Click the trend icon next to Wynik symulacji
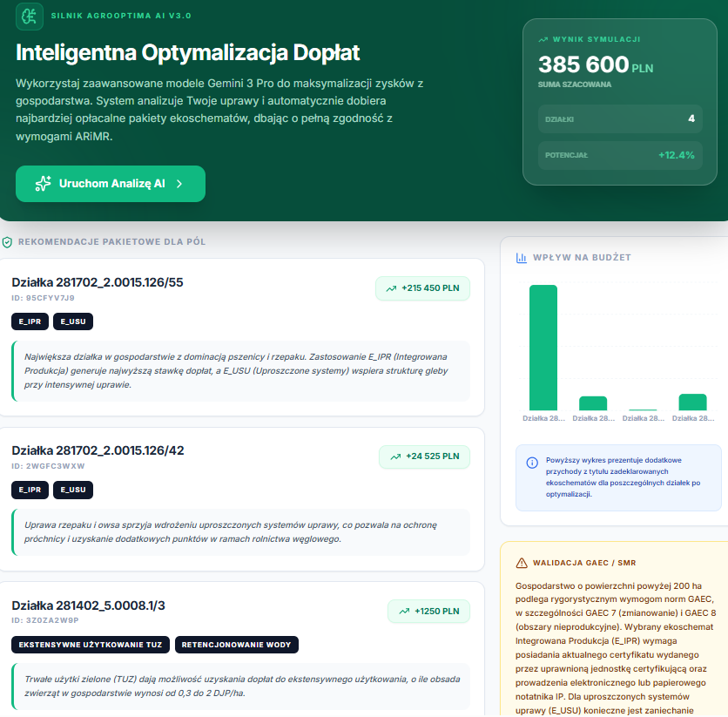 [543, 39]
